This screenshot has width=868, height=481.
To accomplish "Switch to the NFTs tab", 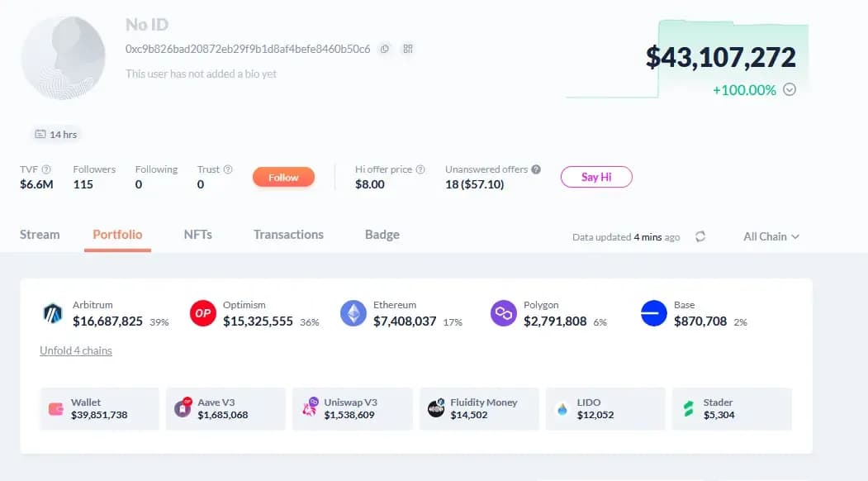I will (x=197, y=235).
